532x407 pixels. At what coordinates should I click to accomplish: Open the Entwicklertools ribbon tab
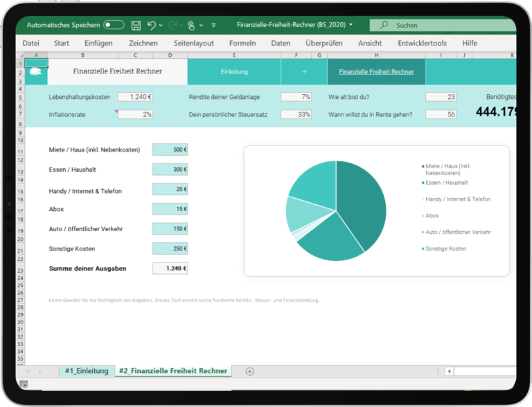(422, 43)
